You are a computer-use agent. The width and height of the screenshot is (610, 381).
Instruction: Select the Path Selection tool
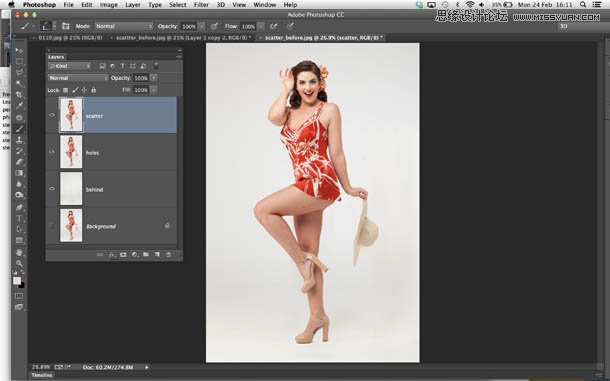[19, 229]
